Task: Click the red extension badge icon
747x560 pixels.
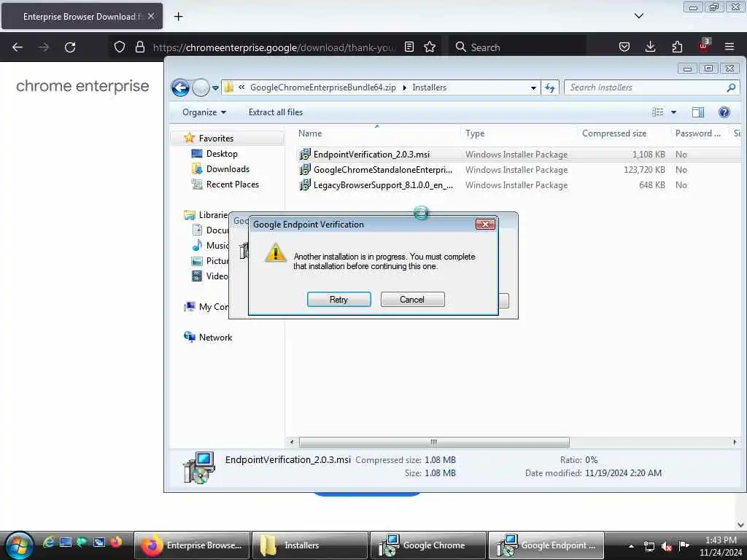Action: [x=704, y=45]
